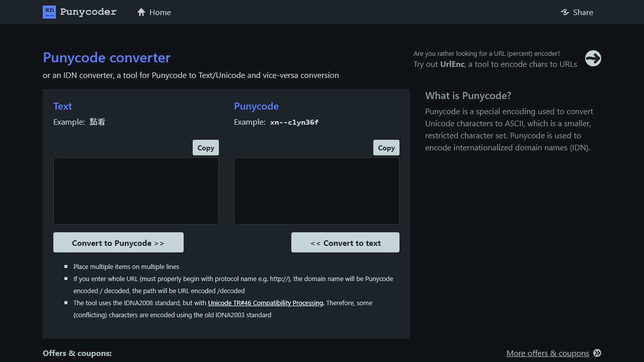This screenshot has height=362, width=644.
Task: Click 'Are you rather looking for a URL' text
Action: pyautogui.click(x=487, y=53)
